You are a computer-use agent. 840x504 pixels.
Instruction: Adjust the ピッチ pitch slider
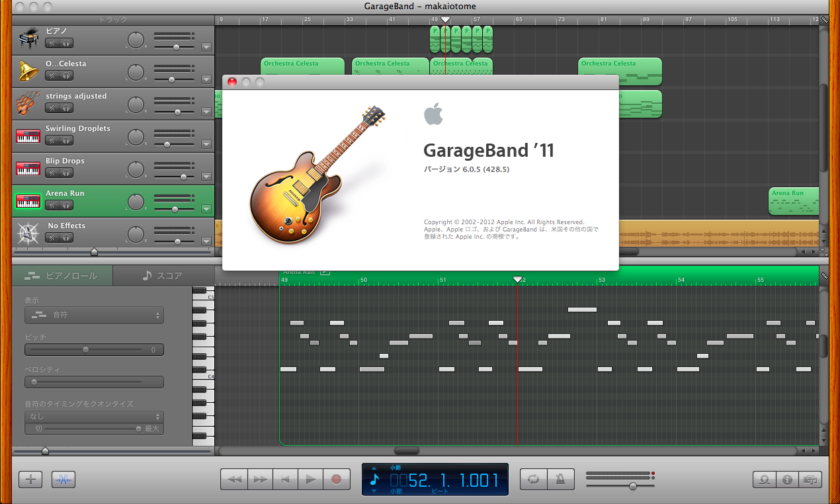coord(86,349)
